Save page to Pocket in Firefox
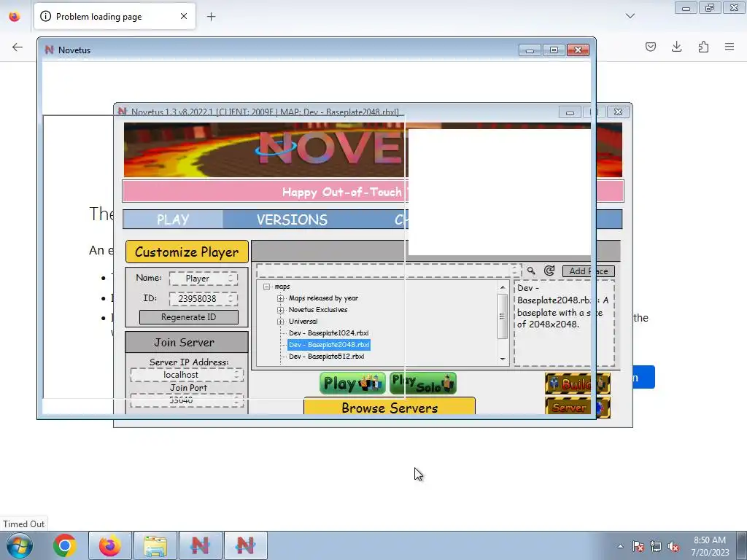This screenshot has width=747, height=560. [651, 47]
